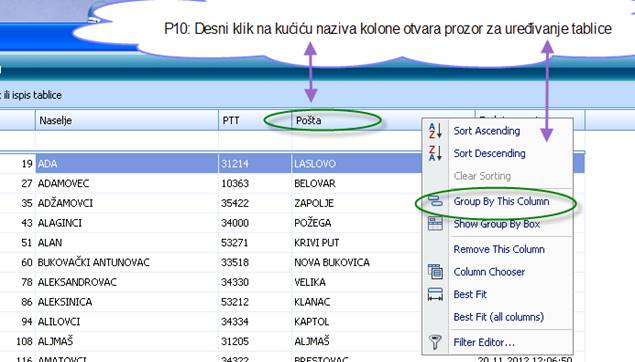Click row number 108 cell
The height and width of the screenshot is (362, 635).
(x=17, y=341)
